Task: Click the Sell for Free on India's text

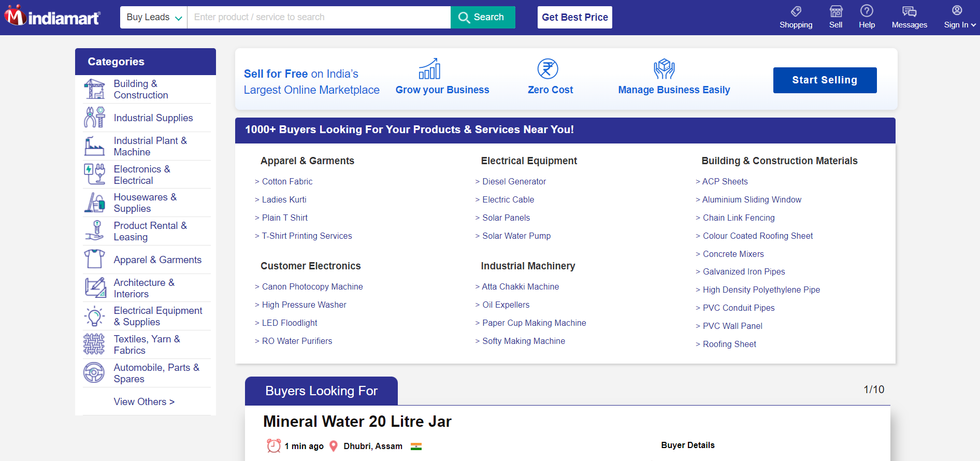Action: coord(301,74)
